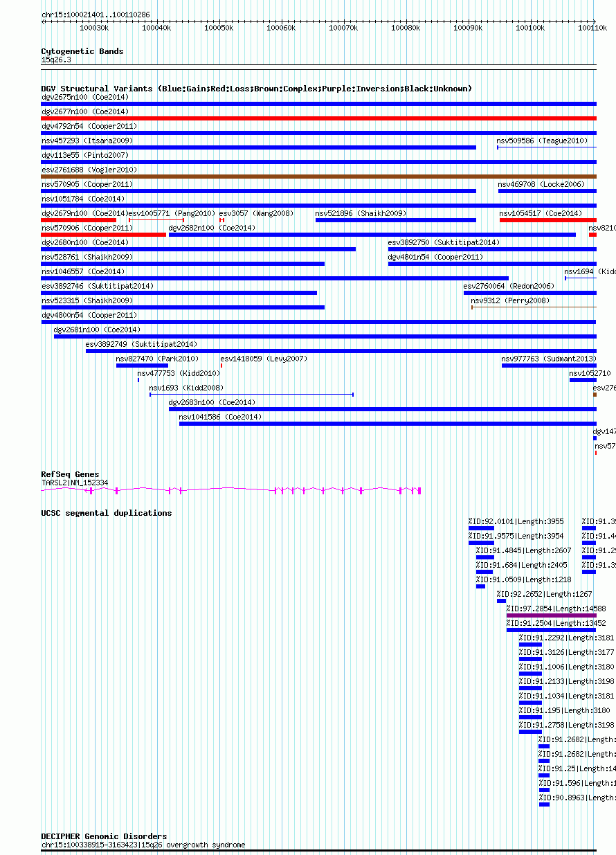
Task: Select esv3892750 (Suktitipat2014) variant label
Action: pos(444,242)
